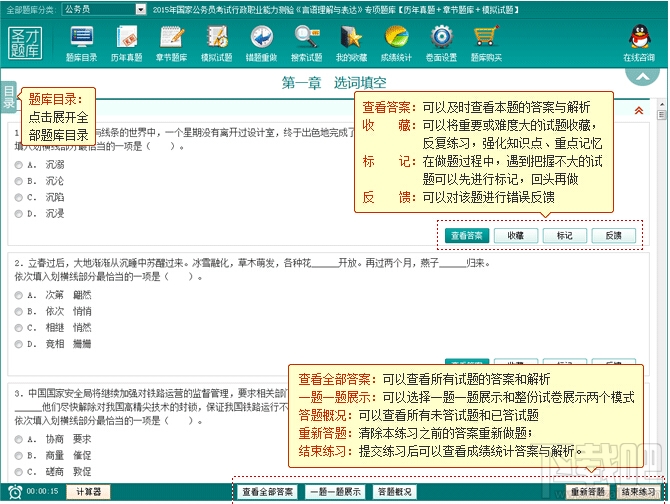This screenshot has height=504, width=670.
Task: Click 重新答题 in the bottom bar
Action: pyautogui.click(x=588, y=492)
